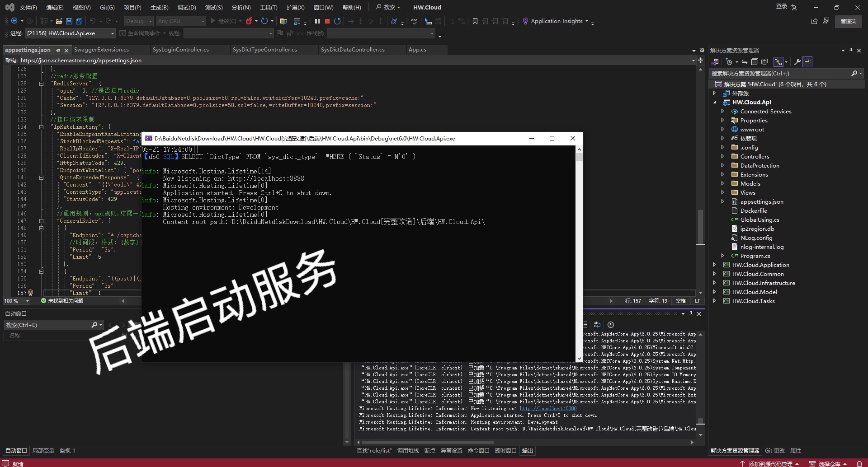Click the Hot Reload flame icon
Image resolution: width=868 pixels, height=467 pixels.
tap(249, 21)
